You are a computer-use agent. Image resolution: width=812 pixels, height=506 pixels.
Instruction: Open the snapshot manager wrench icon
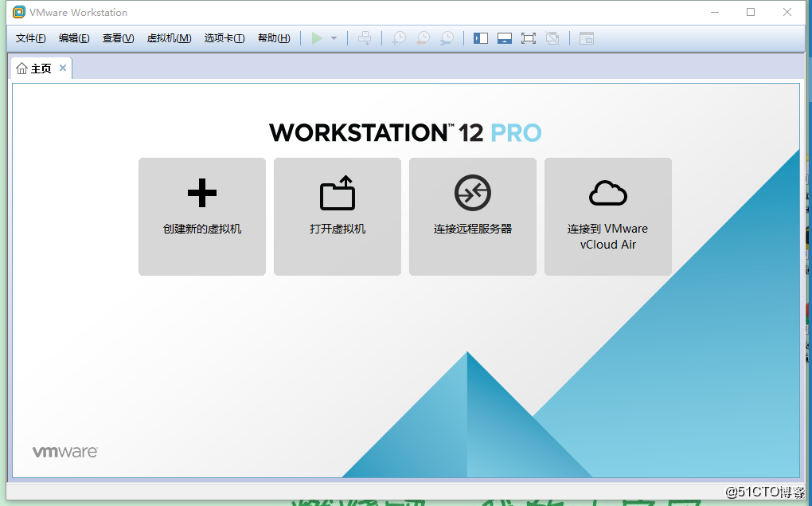[x=447, y=37]
